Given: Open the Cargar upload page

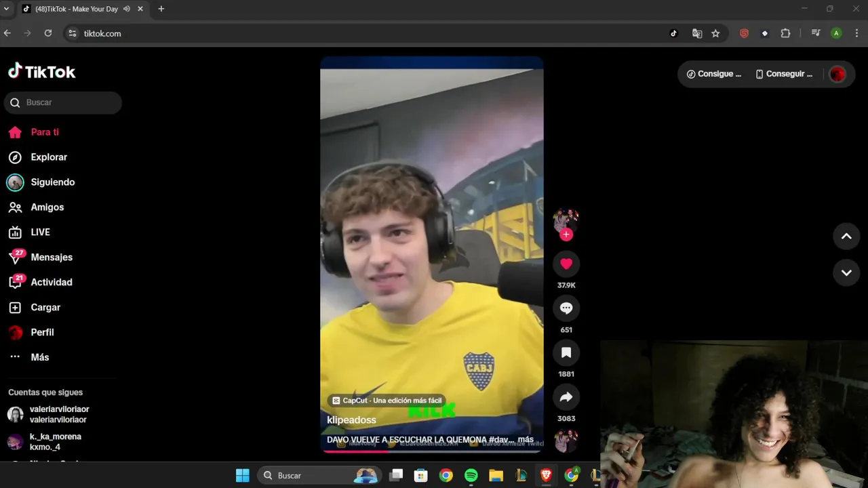Looking at the screenshot, I should coord(45,307).
